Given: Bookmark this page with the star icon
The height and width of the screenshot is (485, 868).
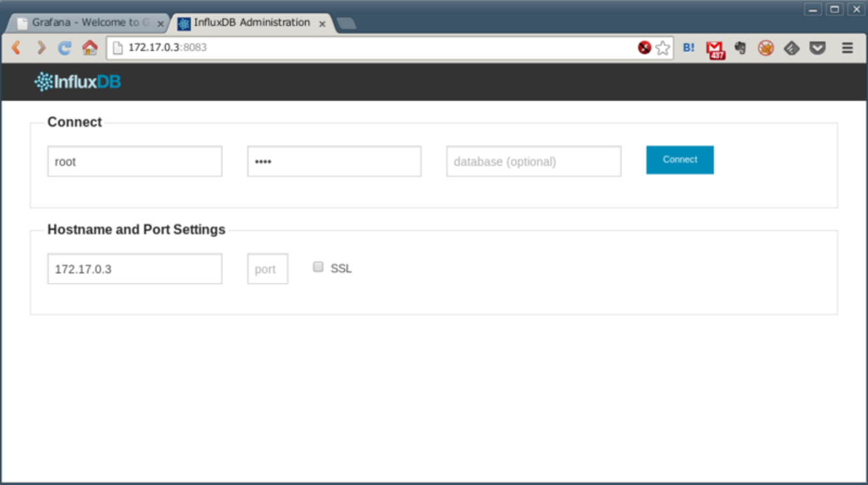Looking at the screenshot, I should point(663,47).
